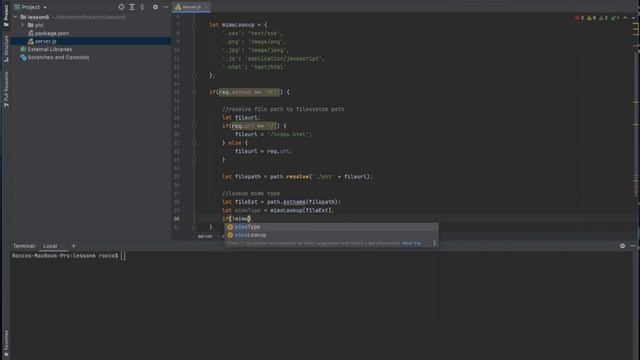The height and width of the screenshot is (360, 640).
Task: Click the 'server' breadcrumb below editor
Action: point(205,236)
